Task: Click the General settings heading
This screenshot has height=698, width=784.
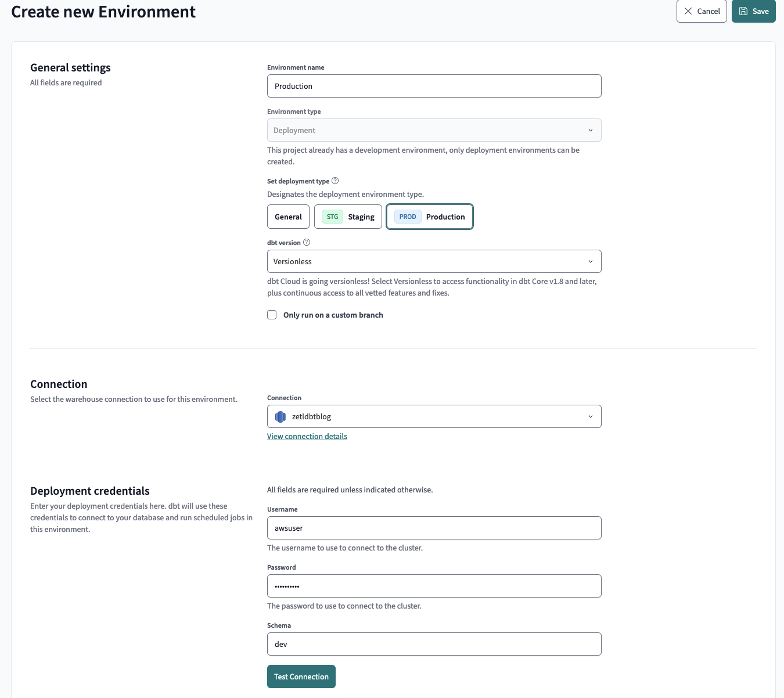Action: 70,67
